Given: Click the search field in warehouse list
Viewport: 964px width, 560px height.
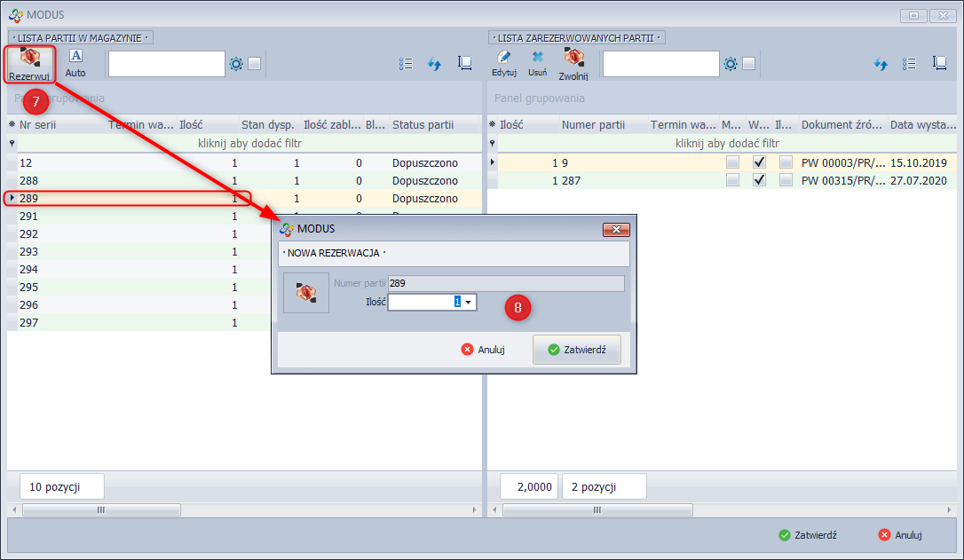Looking at the screenshot, I should (x=166, y=64).
